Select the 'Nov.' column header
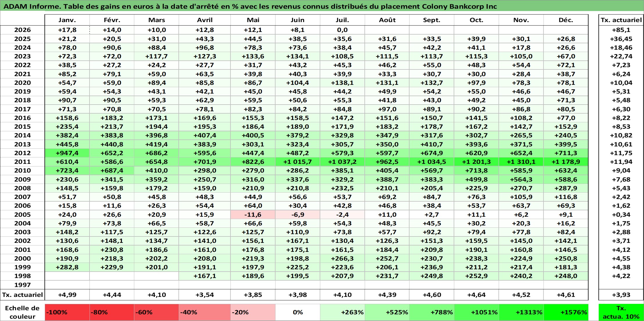Viewport: 644px width, 321px height. coord(521,20)
